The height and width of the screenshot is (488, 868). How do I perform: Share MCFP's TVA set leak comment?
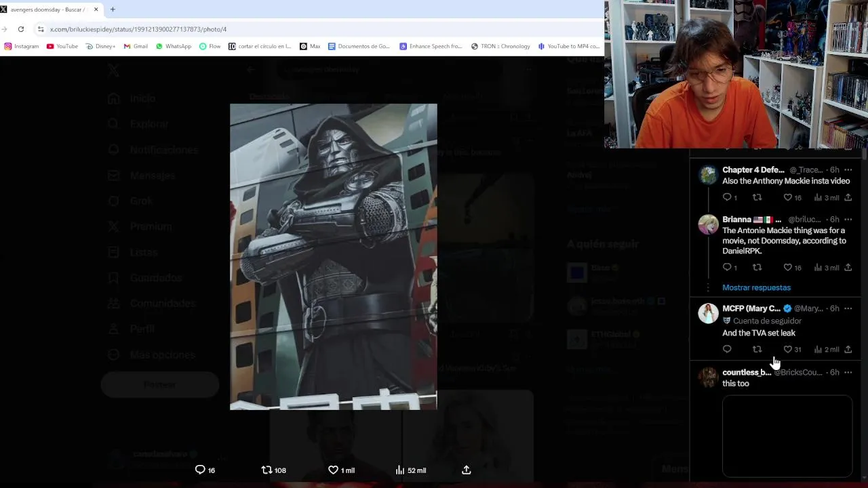(848, 349)
